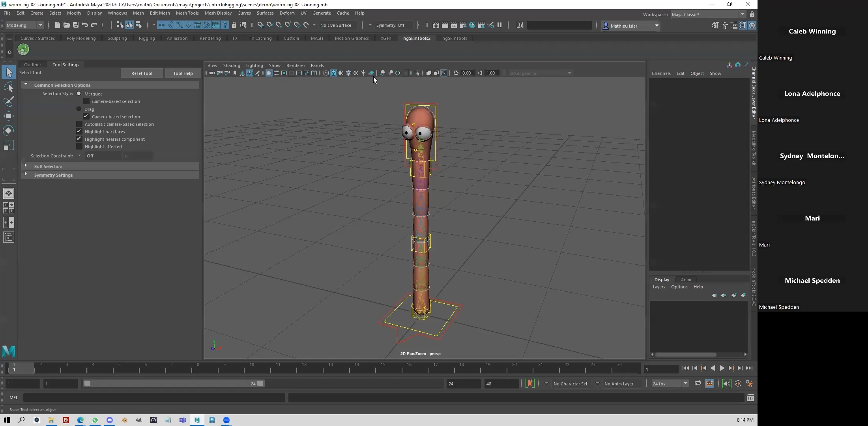Expand the Soft Selection section

pos(26,166)
